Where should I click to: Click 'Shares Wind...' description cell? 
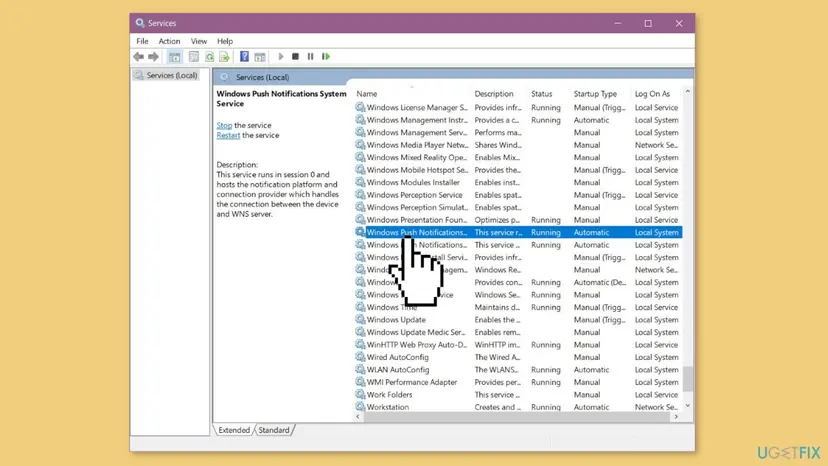(497, 145)
